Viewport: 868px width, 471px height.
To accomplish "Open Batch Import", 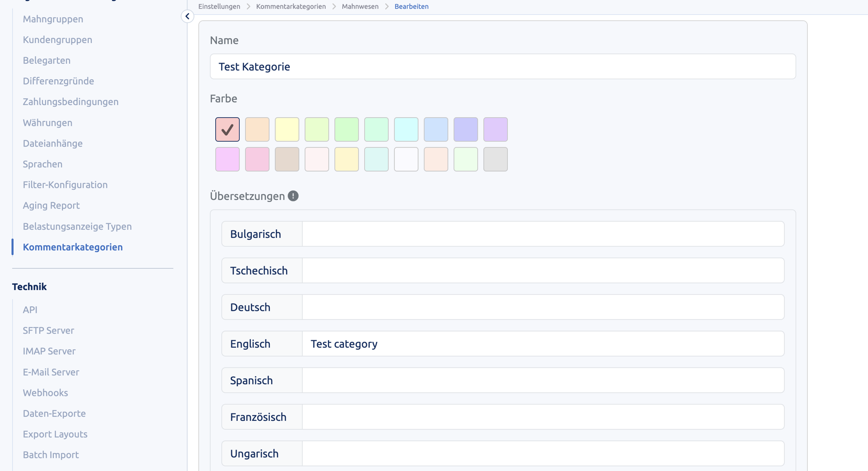I will click(51, 455).
